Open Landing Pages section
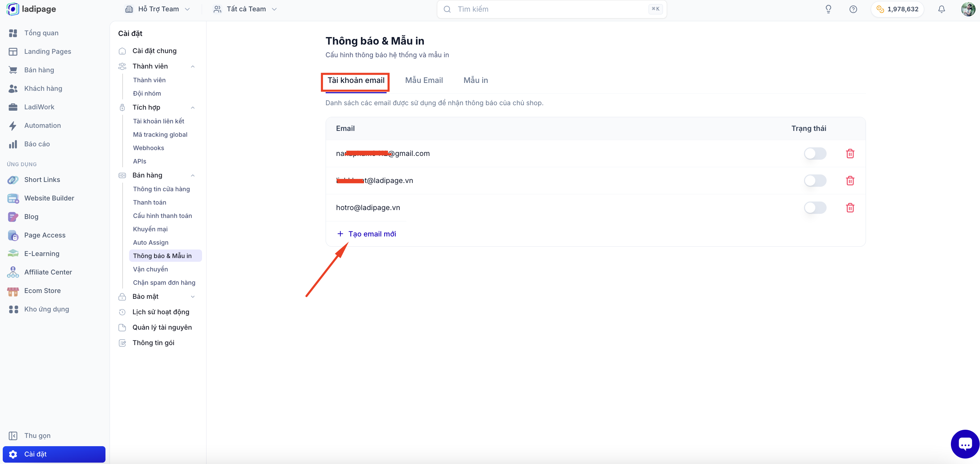Image resolution: width=980 pixels, height=464 pixels. pyautogui.click(x=48, y=51)
